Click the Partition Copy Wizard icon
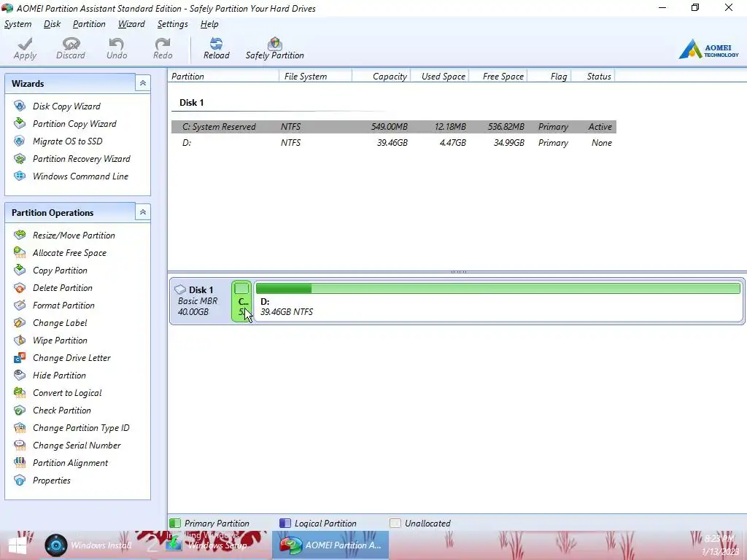Image resolution: width=747 pixels, height=560 pixels. (20, 123)
